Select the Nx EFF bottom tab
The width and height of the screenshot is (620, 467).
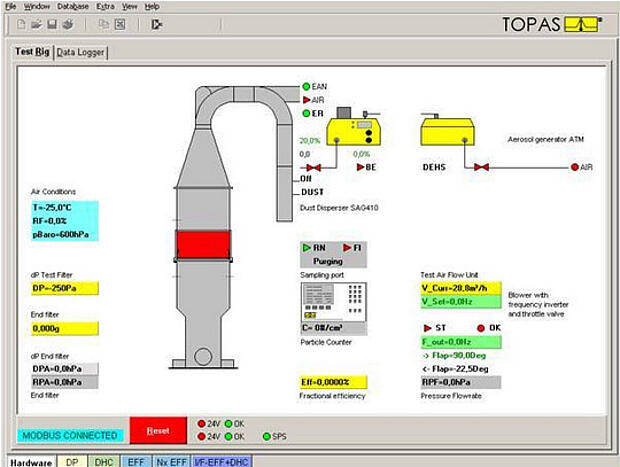pos(171,462)
